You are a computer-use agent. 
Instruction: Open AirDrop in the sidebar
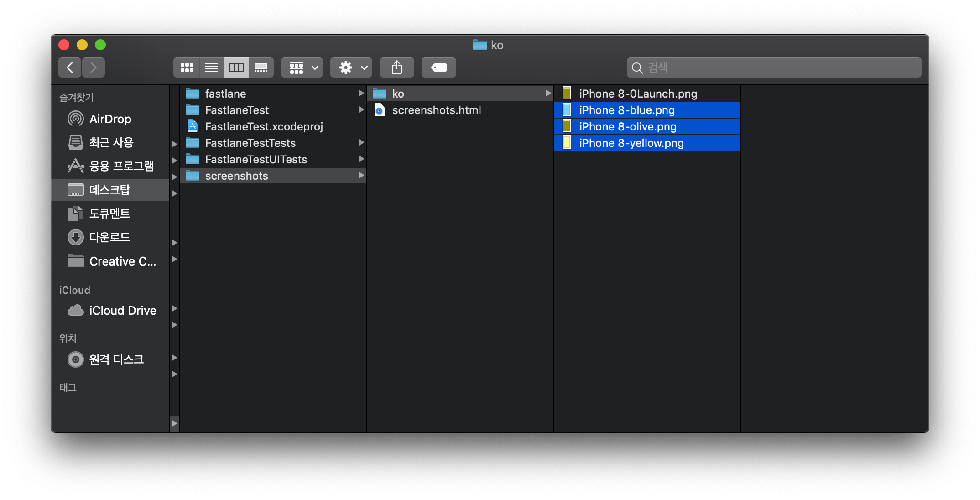[x=109, y=119]
